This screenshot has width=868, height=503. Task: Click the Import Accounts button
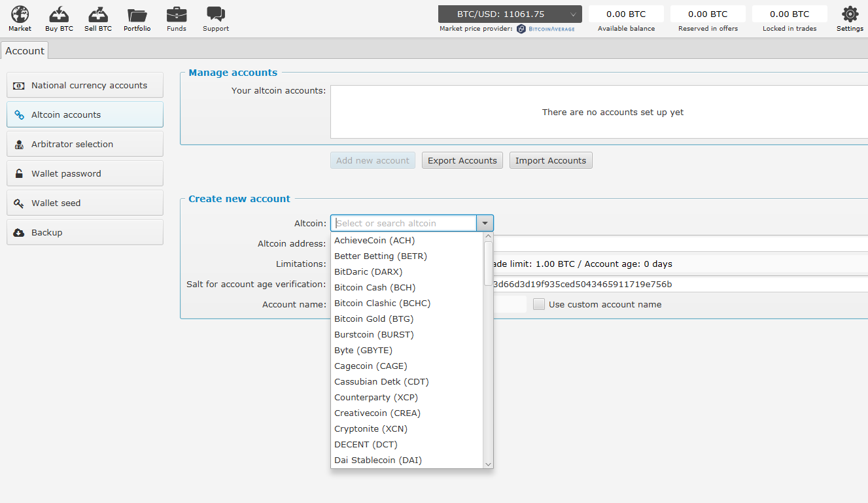(551, 160)
